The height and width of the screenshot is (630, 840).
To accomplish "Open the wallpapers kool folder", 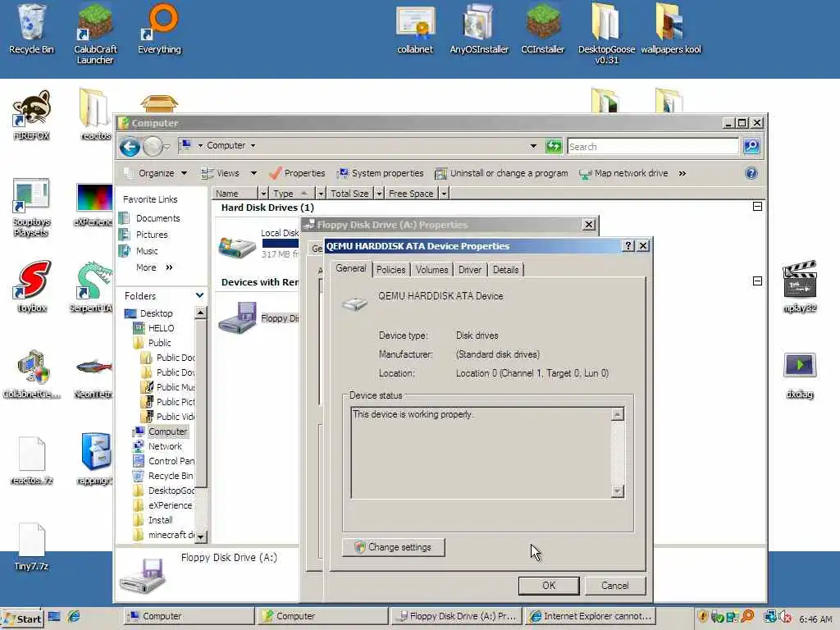I will click(671, 30).
